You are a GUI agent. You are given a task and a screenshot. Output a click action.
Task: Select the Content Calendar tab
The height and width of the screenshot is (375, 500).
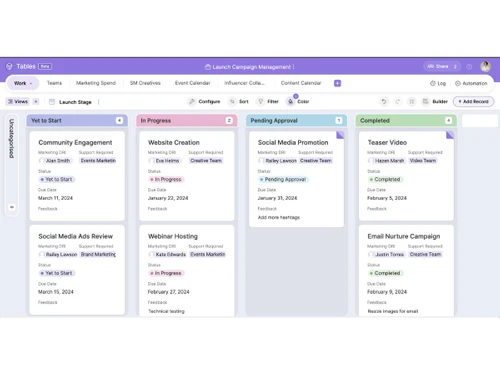pos(301,83)
